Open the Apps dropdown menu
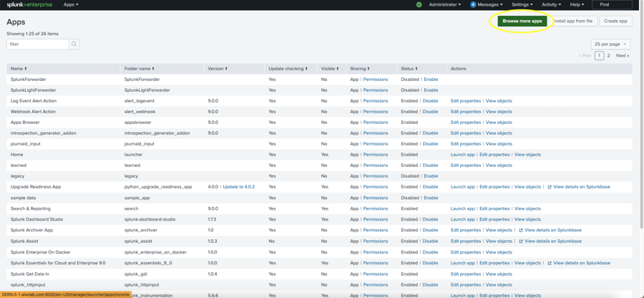644x298 pixels. [x=71, y=4]
